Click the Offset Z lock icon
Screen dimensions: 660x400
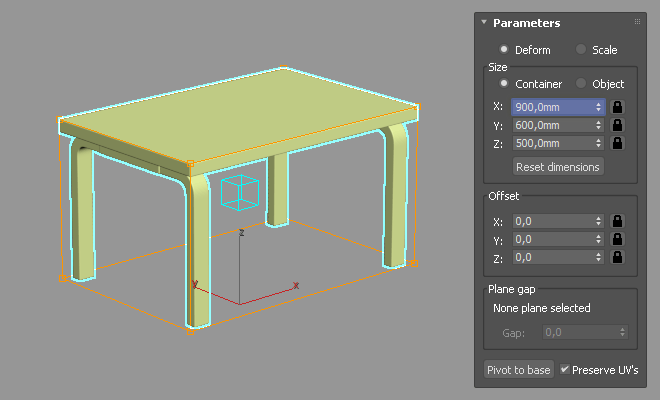[x=618, y=258]
